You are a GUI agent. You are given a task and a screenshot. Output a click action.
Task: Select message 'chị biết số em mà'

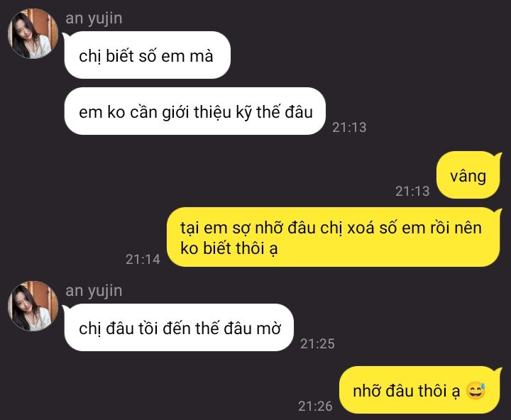click(x=148, y=55)
